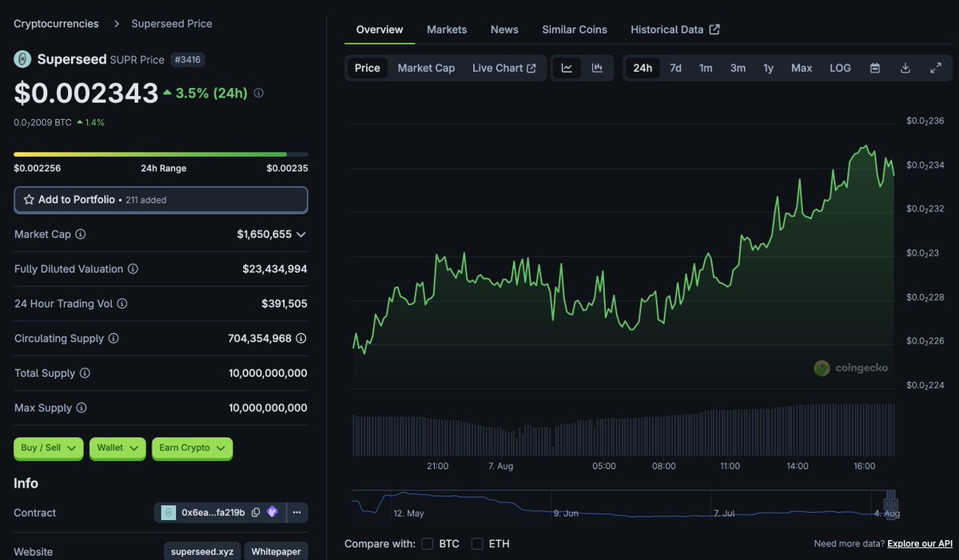
Task: Select the 1y time range
Action: pyautogui.click(x=768, y=68)
